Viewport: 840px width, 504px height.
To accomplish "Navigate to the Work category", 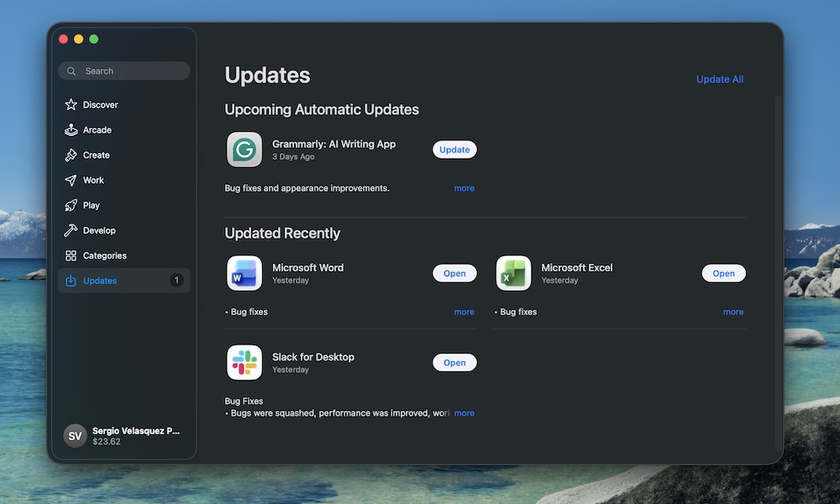I will coord(93,180).
